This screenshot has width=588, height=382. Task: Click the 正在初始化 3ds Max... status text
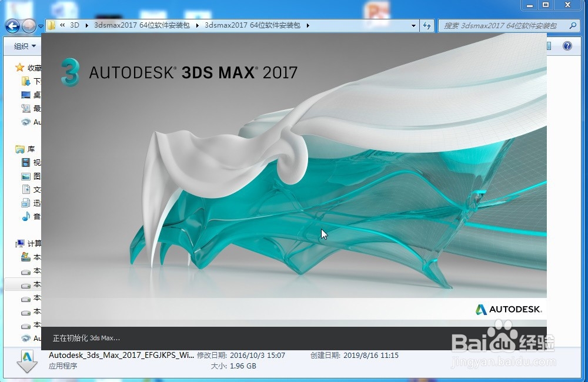[86, 338]
